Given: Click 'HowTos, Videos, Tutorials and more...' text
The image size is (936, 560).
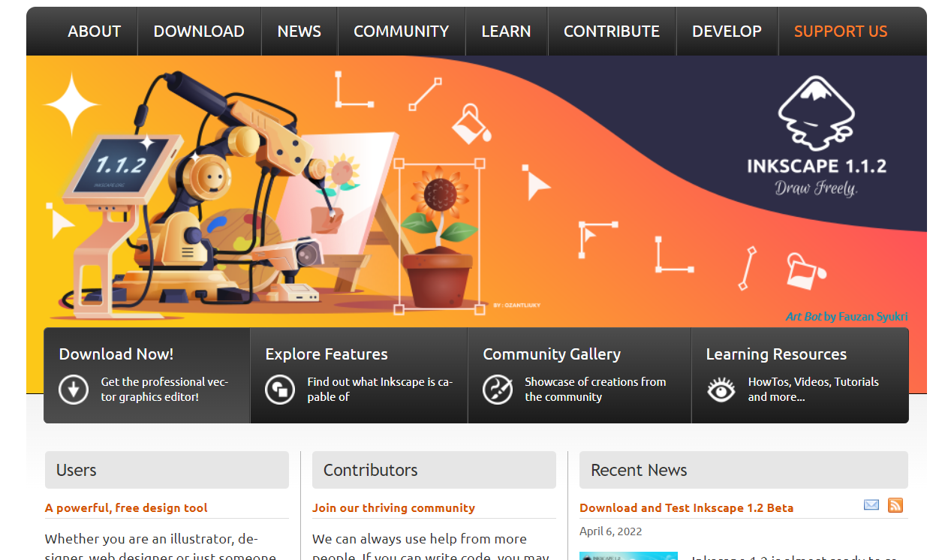Looking at the screenshot, I should coord(813,390).
